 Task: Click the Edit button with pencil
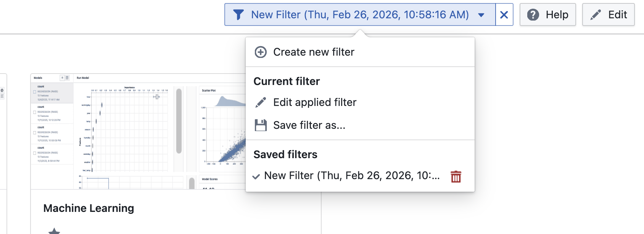(x=609, y=15)
